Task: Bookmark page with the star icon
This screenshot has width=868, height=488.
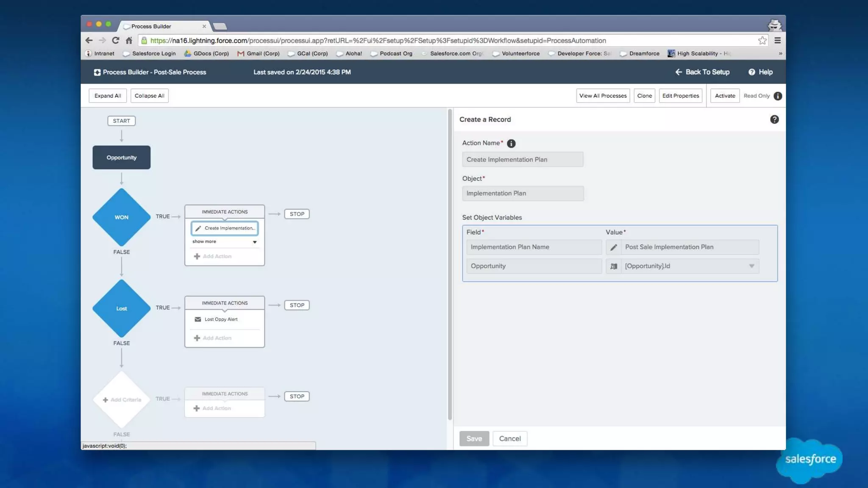Action: (x=762, y=41)
